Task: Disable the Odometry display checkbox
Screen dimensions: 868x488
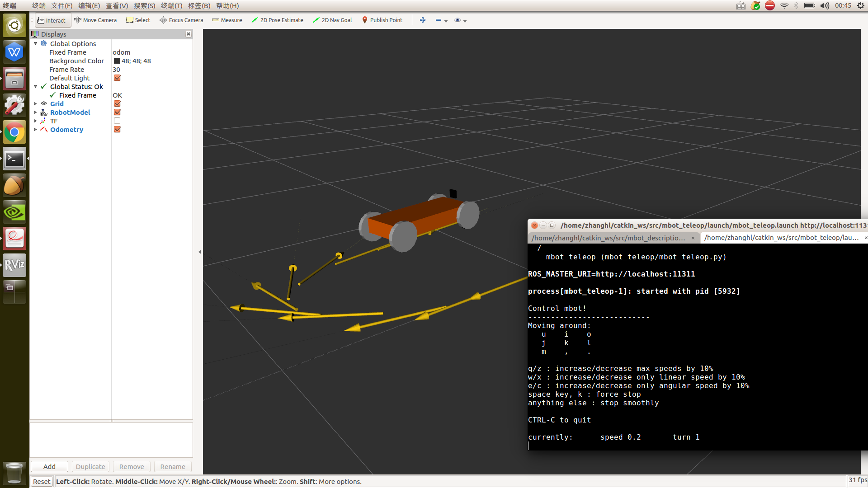Action: tap(117, 130)
